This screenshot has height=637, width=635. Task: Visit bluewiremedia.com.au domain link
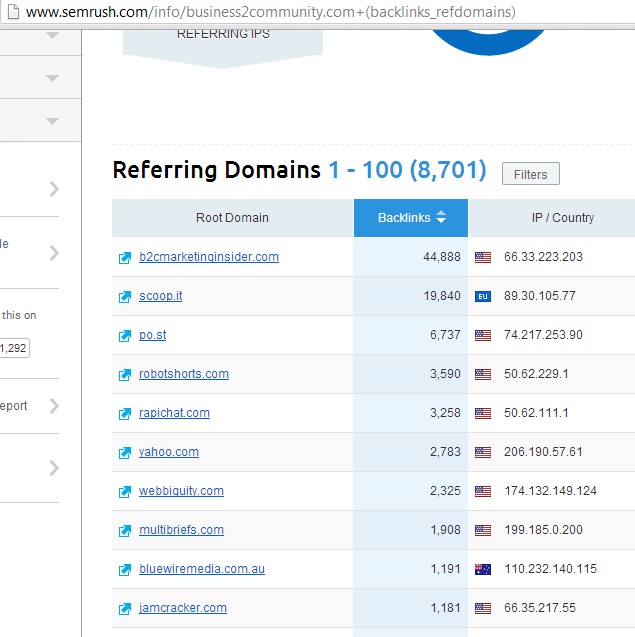pos(202,569)
